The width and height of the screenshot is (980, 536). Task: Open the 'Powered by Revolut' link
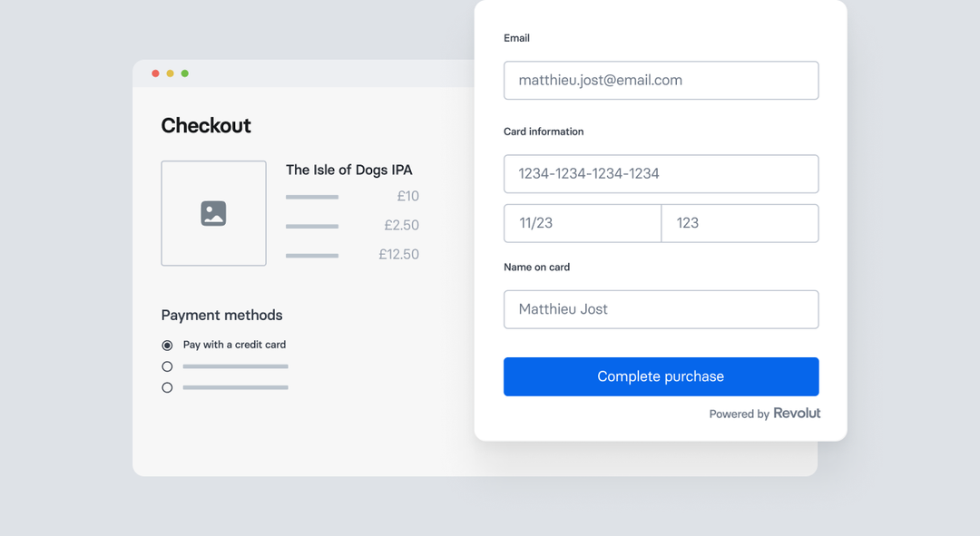pyautogui.click(x=764, y=413)
